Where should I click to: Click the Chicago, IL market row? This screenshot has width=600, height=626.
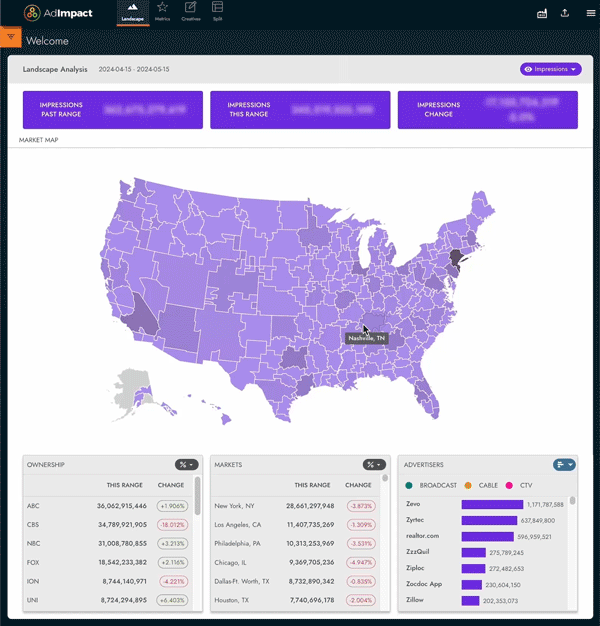coord(295,563)
